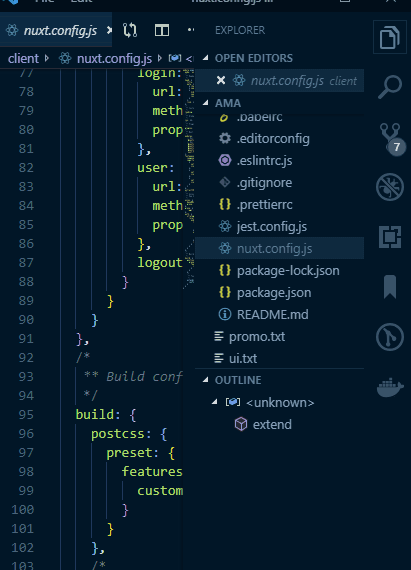Click the cube icon beside extend
The height and width of the screenshot is (570, 411).
pos(241,424)
